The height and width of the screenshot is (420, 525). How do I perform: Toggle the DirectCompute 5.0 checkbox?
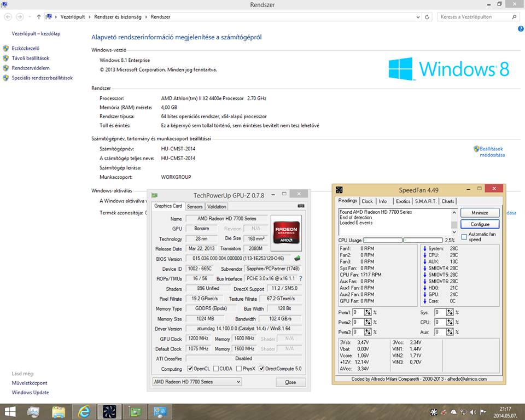(261, 369)
